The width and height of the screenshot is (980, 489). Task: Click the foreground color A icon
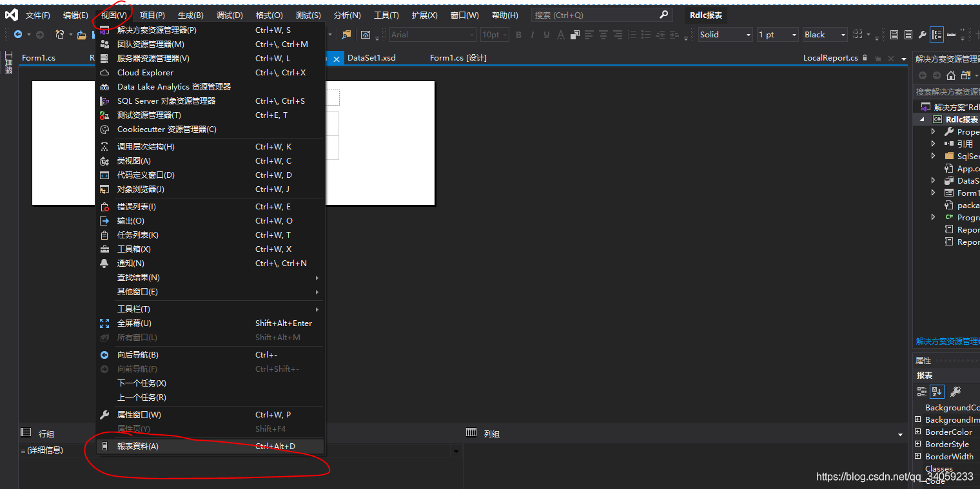[560, 35]
